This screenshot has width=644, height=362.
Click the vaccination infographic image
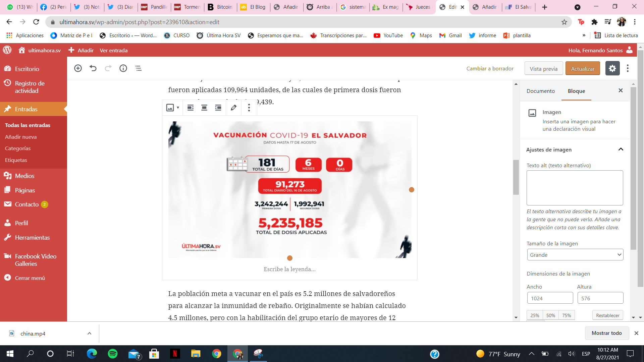(x=290, y=190)
